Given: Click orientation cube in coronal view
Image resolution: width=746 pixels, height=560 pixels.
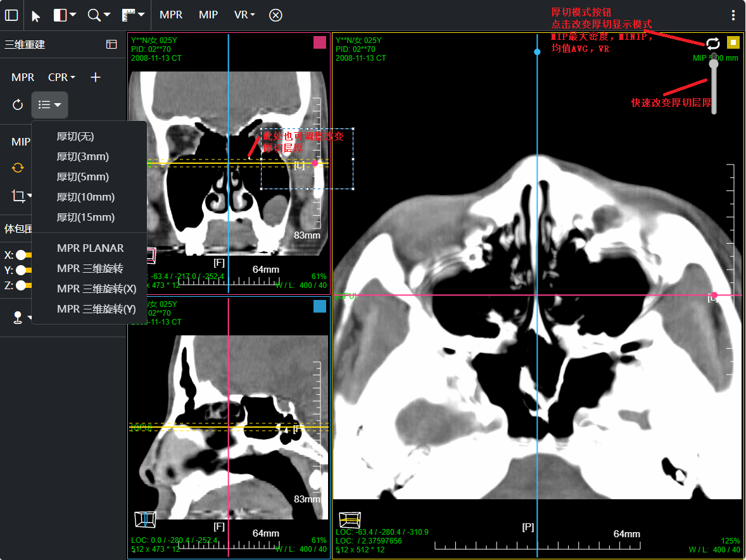Looking at the screenshot, I should tap(151, 255).
